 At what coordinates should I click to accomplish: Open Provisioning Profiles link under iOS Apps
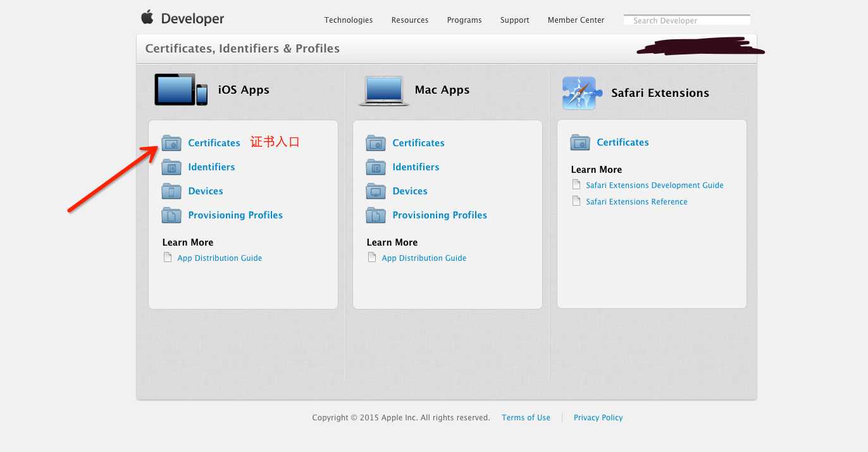pos(235,215)
